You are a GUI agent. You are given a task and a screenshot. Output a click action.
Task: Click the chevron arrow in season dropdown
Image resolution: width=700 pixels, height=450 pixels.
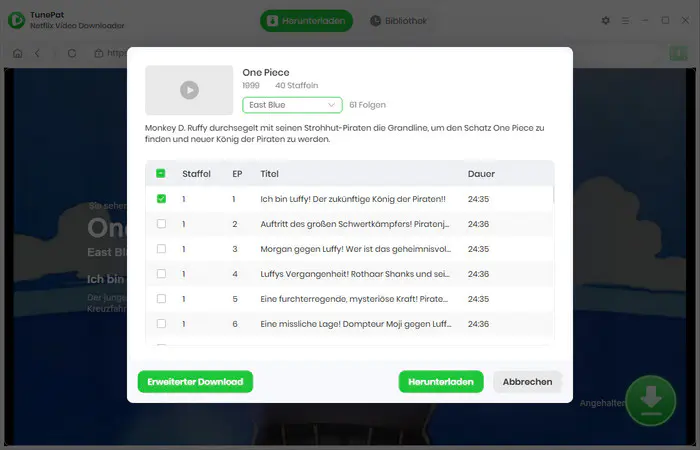click(x=331, y=105)
